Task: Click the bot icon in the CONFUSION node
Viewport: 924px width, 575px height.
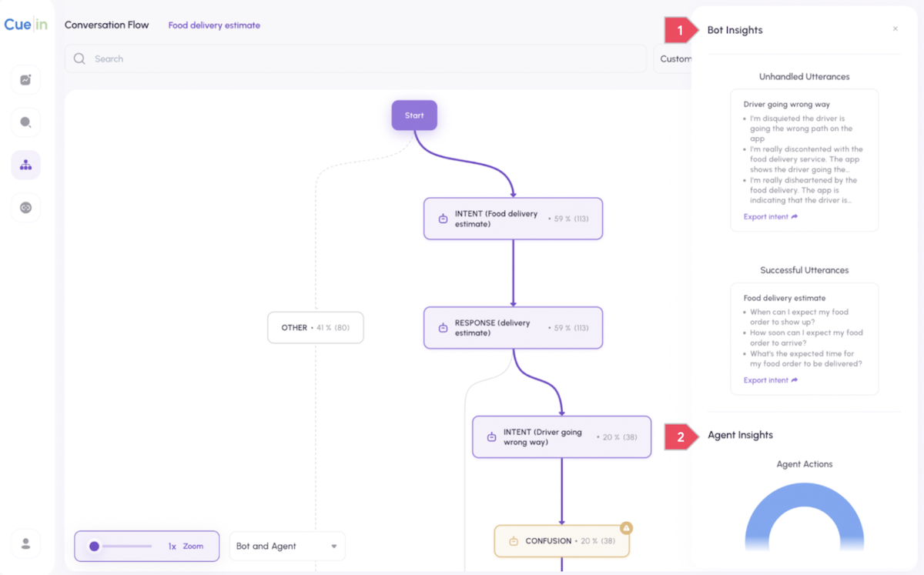Action: coord(514,541)
